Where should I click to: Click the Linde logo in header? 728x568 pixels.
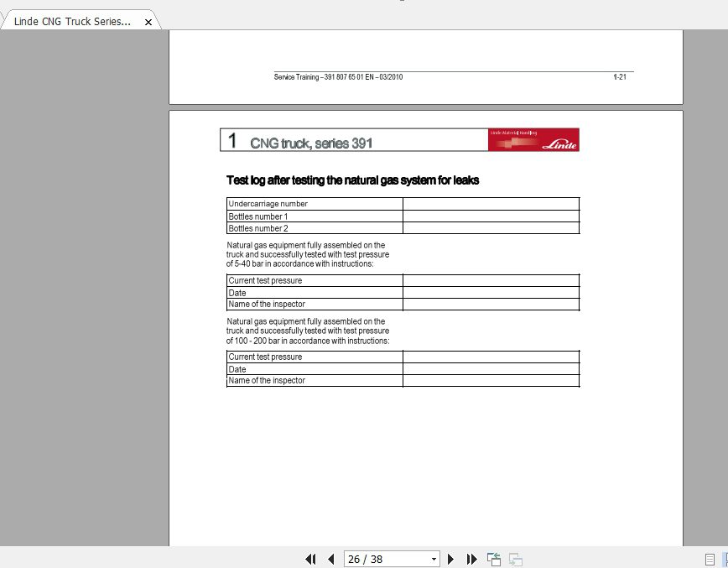click(533, 139)
